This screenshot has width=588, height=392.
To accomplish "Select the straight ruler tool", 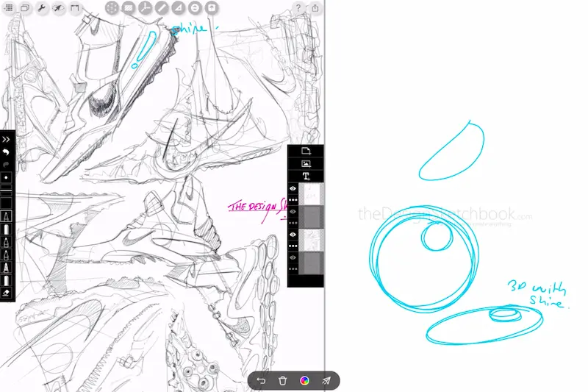I will (161, 8).
